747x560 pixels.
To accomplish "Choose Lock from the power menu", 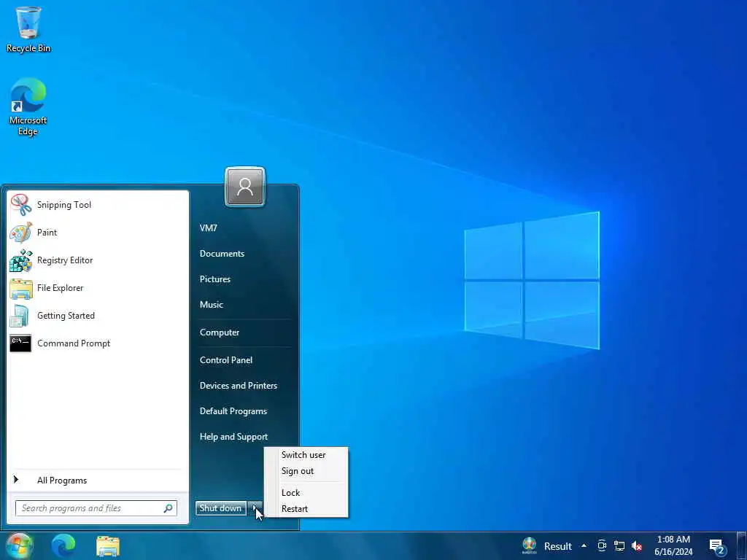I will pyautogui.click(x=290, y=493).
